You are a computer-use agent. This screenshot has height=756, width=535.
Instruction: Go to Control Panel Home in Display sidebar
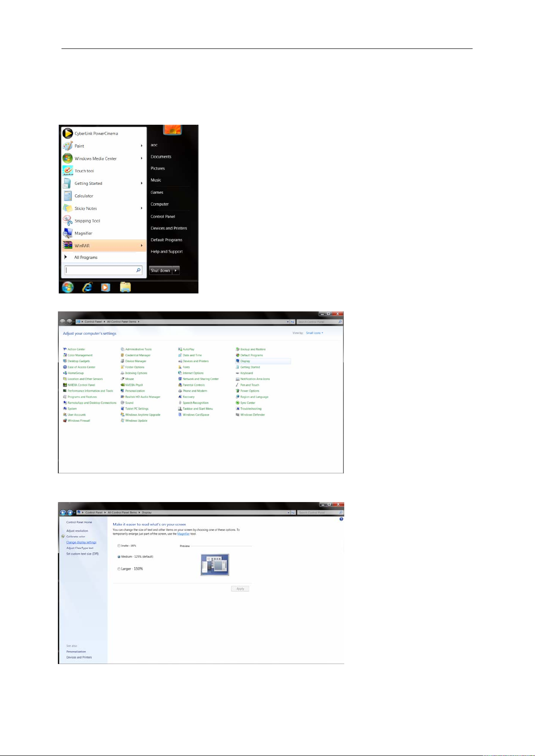79,522
